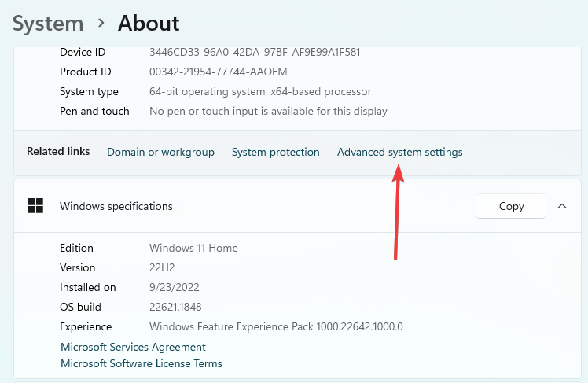Click the Pen and touch label

coord(94,111)
